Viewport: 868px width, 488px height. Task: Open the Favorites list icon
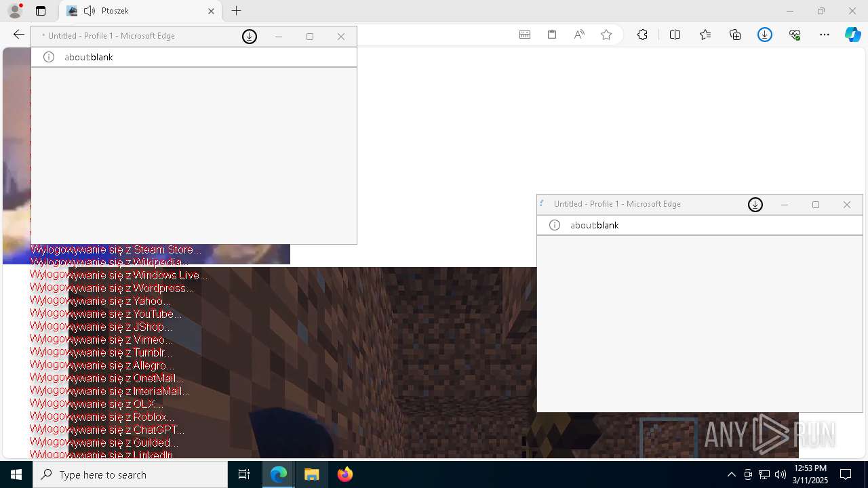(x=705, y=35)
